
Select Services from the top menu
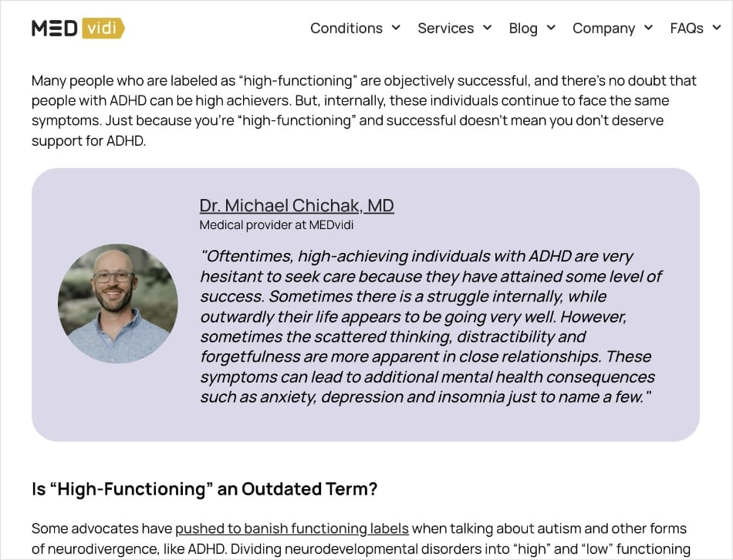click(445, 29)
